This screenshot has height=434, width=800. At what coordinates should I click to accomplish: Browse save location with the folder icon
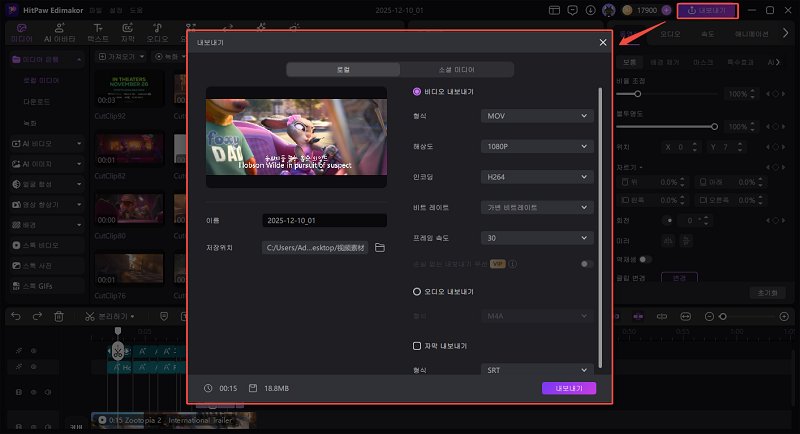pos(380,248)
